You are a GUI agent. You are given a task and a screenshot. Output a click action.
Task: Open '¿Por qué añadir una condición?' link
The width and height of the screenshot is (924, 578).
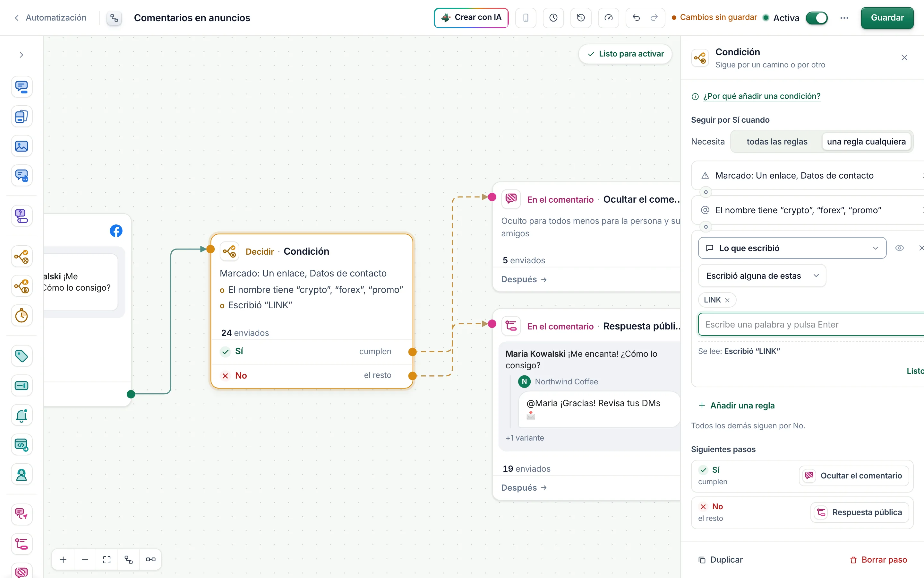(761, 96)
